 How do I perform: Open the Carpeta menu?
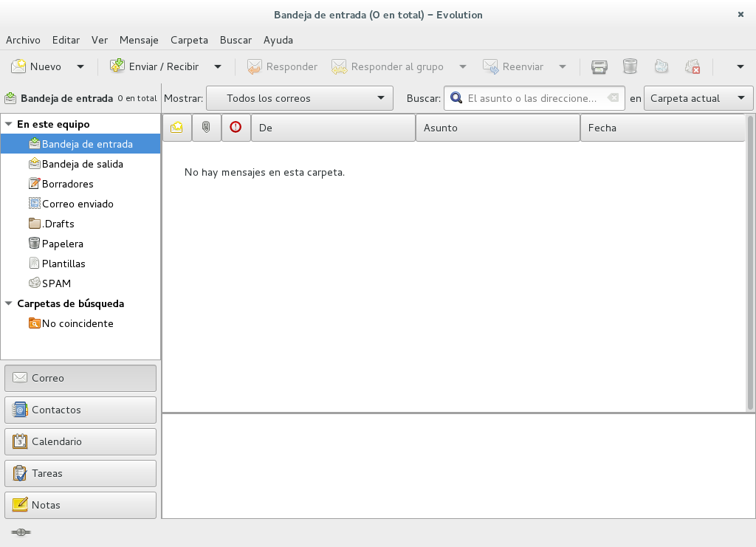[189, 40]
